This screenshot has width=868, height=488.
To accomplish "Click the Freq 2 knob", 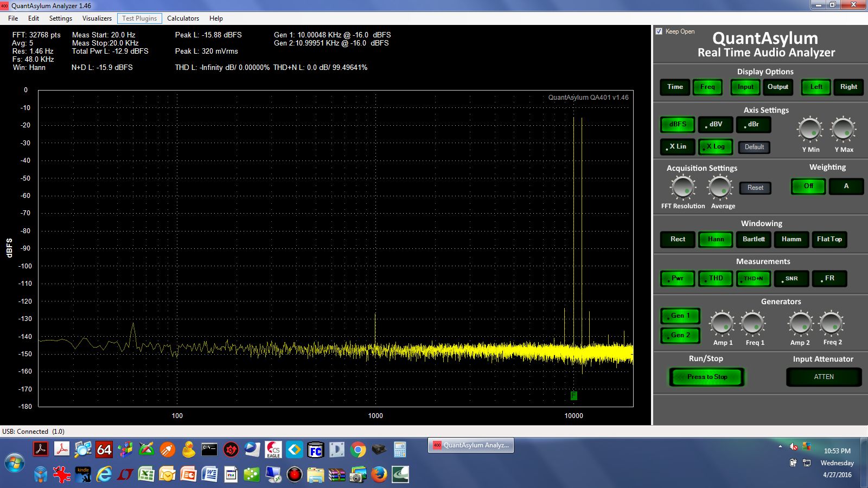I will (x=831, y=324).
